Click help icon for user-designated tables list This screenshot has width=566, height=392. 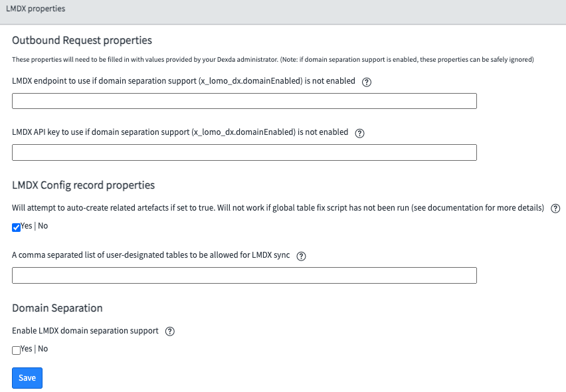coord(301,256)
